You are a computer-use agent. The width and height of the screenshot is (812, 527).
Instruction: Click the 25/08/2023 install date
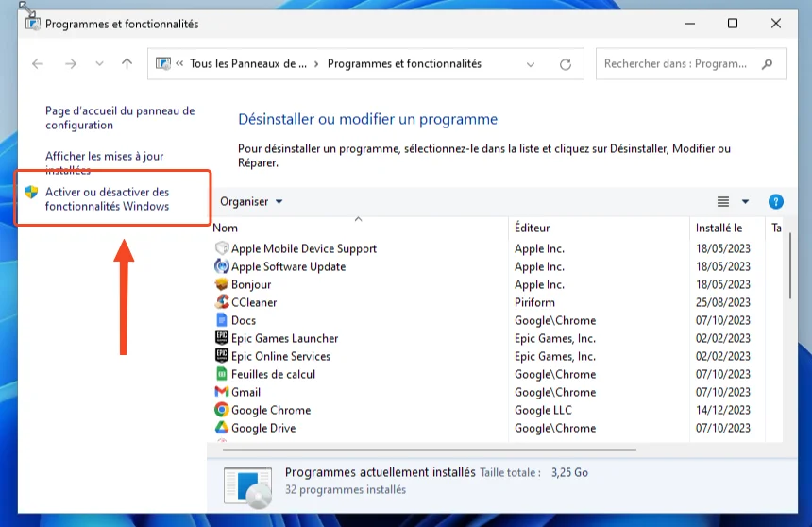723,302
